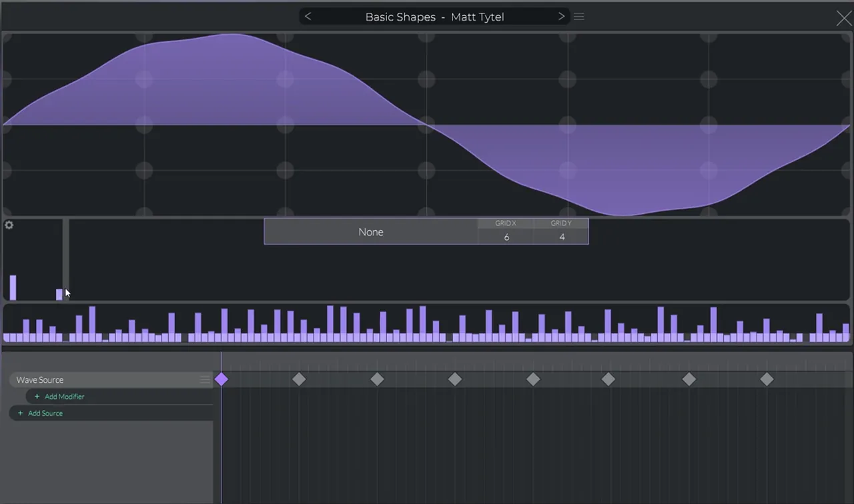854x504 pixels.
Task: Open the None grid-type dropdown
Action: 371,232
